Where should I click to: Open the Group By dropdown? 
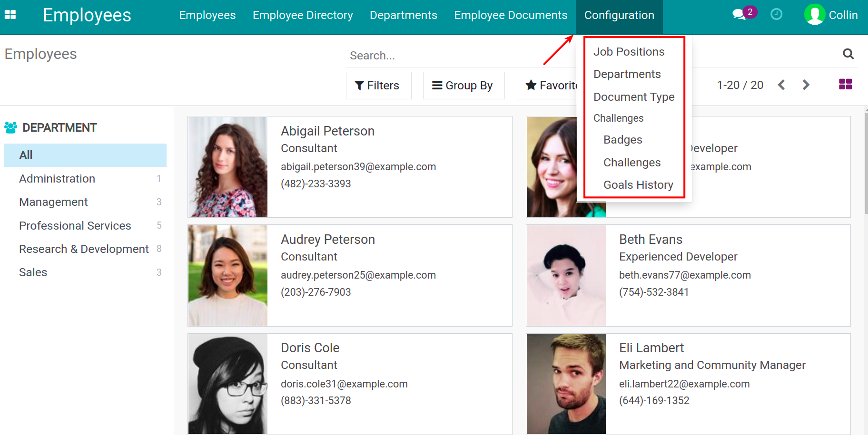click(464, 86)
